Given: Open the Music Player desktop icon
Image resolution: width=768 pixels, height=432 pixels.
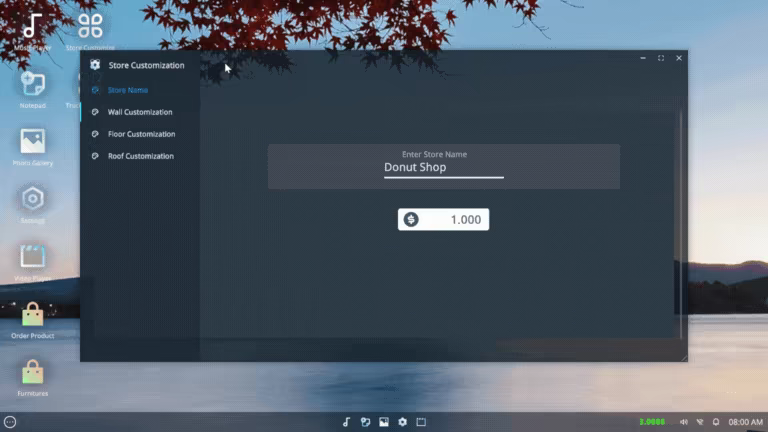Looking at the screenshot, I should 32,27.
